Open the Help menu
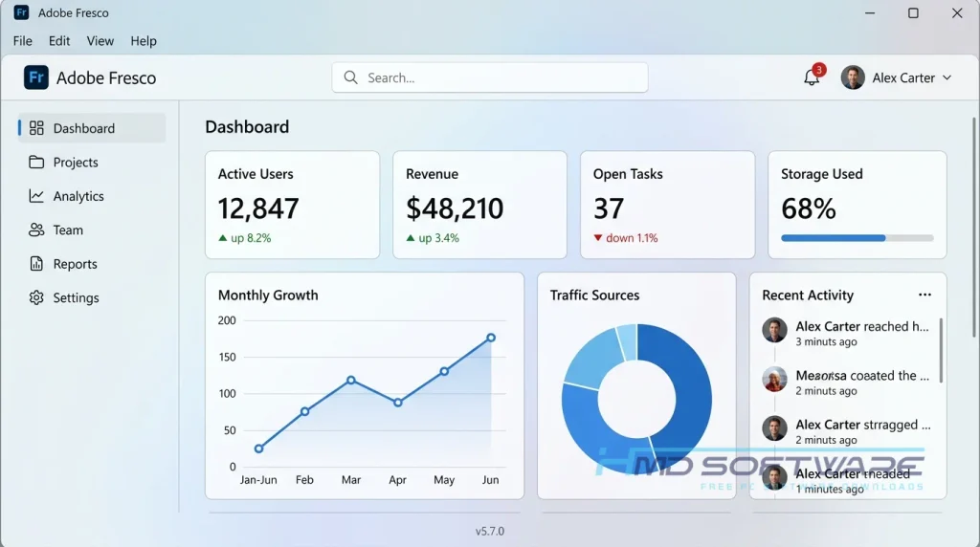 (144, 41)
